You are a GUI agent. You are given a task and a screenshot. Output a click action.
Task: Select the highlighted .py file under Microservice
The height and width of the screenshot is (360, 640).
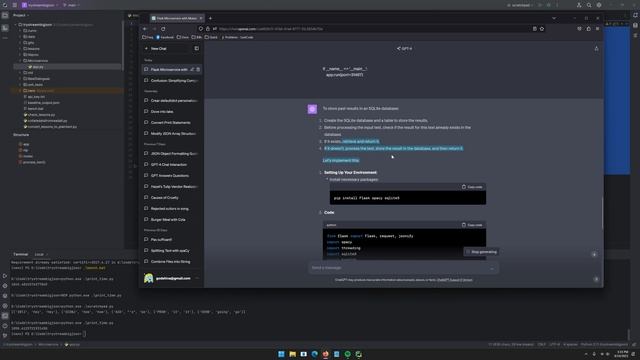point(36,67)
